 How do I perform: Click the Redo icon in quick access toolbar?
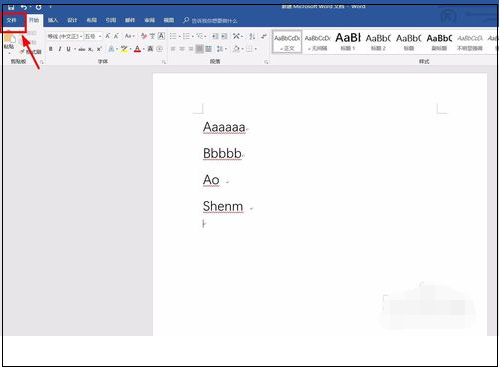[x=38, y=7]
